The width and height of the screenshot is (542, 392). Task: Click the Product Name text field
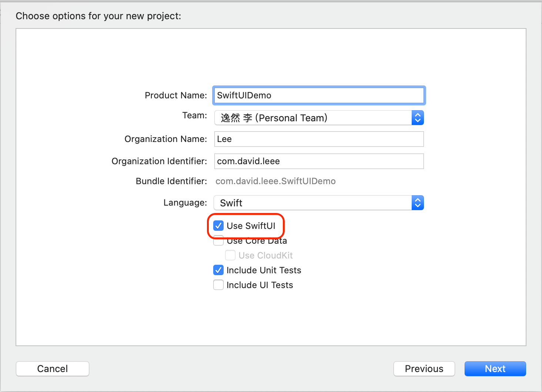319,95
